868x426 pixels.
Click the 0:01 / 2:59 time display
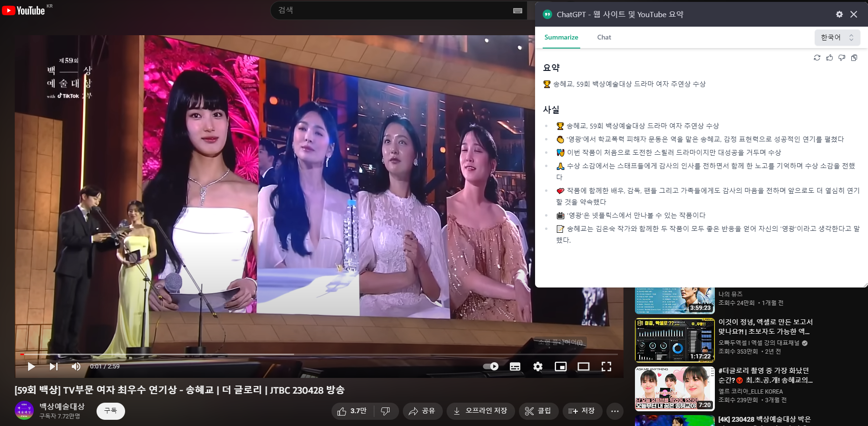click(105, 367)
